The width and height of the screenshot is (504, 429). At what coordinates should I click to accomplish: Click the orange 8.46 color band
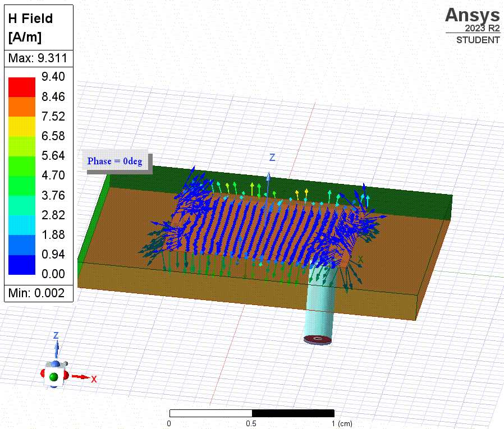pos(21,107)
